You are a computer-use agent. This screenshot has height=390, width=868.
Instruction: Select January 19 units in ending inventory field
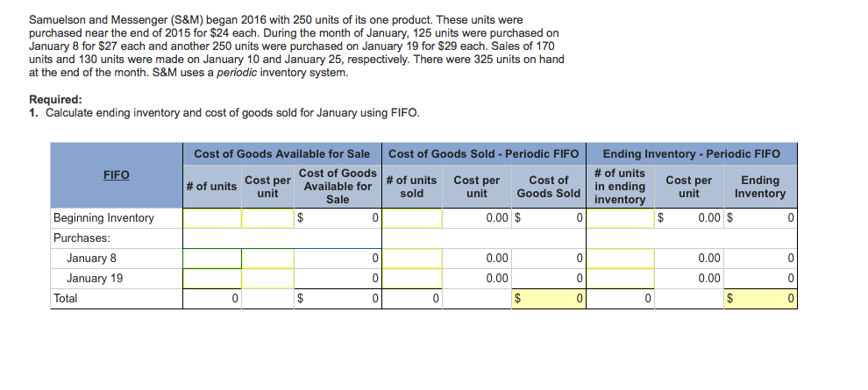620,279
